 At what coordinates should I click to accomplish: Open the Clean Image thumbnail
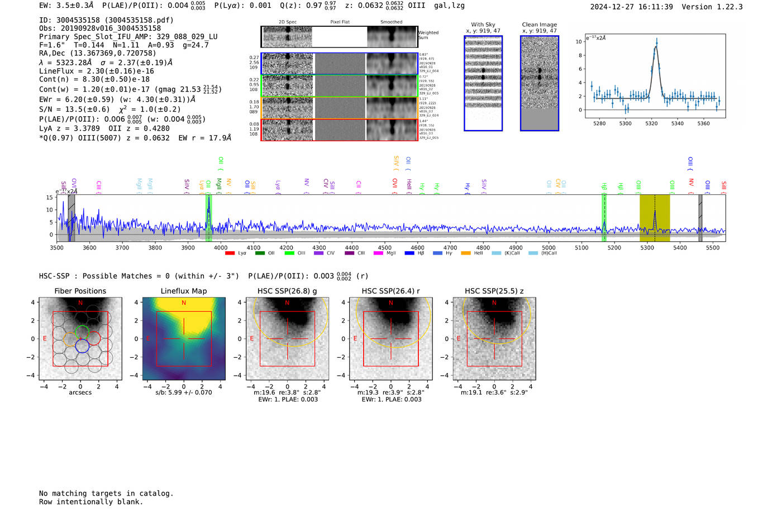point(540,83)
